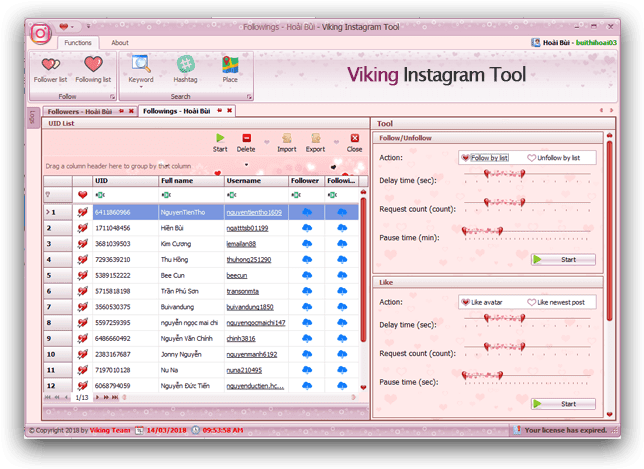Select row 10 Jonny Nguyễn
Image resolution: width=644 pixels, height=469 pixels.
(x=201, y=354)
